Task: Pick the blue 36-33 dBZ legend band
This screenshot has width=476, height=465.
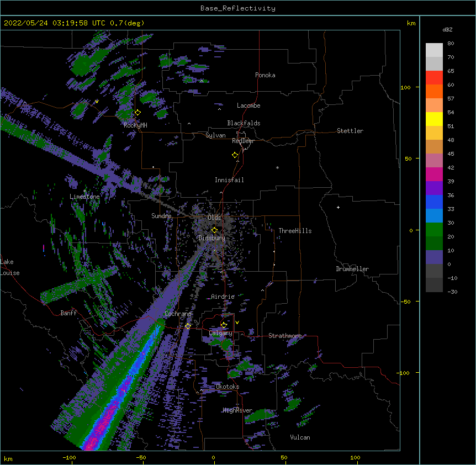Action: pyautogui.click(x=434, y=202)
